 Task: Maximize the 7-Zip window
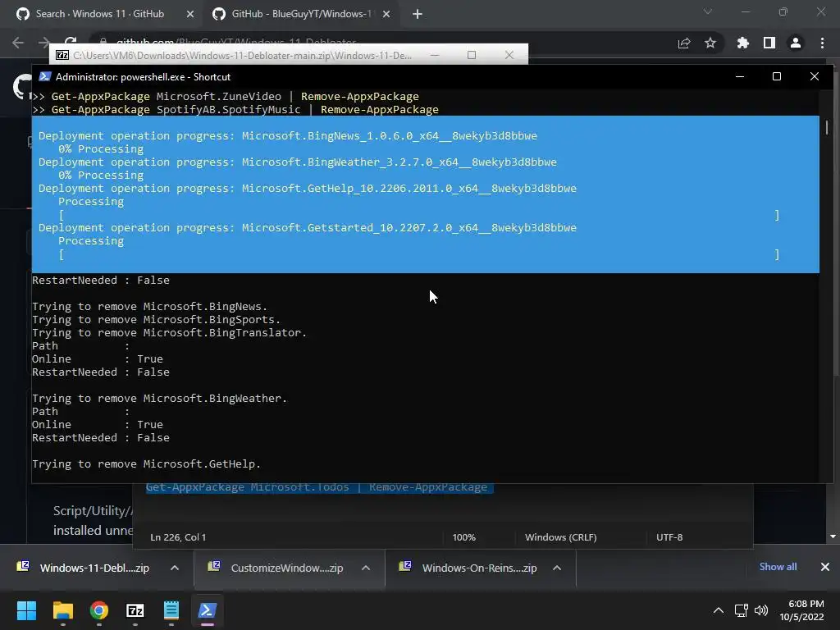(472, 55)
